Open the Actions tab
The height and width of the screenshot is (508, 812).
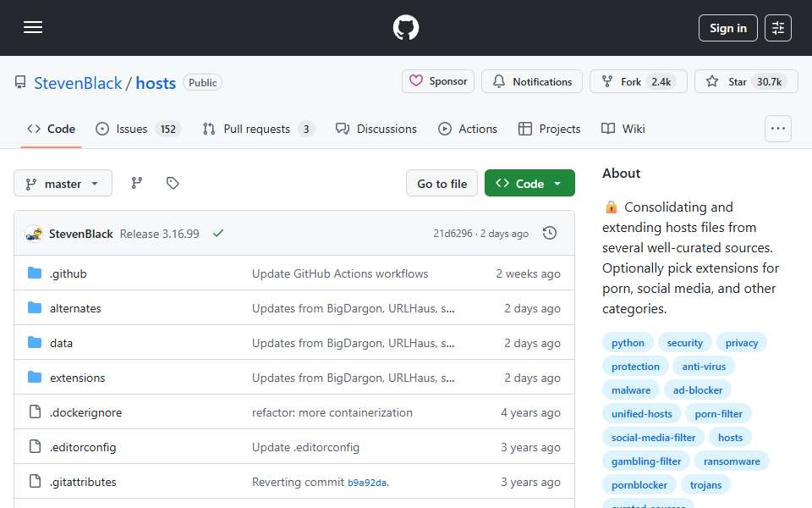(x=468, y=129)
